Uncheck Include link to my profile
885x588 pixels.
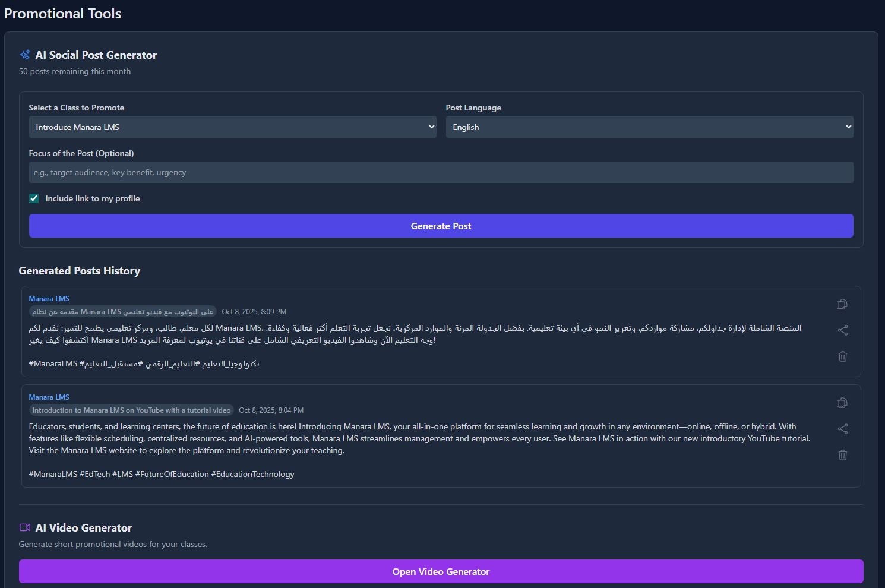pyautogui.click(x=34, y=198)
